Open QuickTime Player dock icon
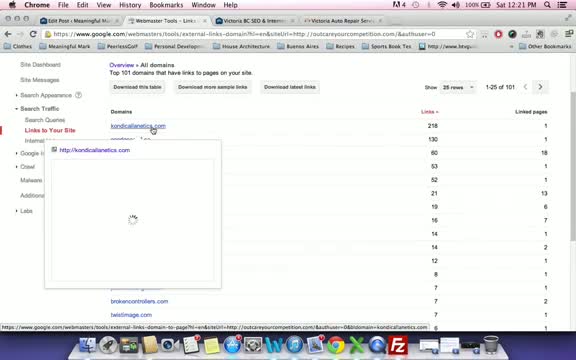The width and height of the screenshot is (576, 360). tap(377, 345)
